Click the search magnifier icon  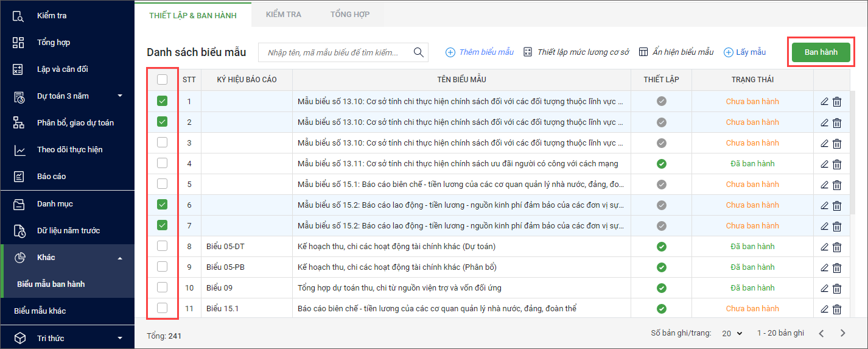419,52
